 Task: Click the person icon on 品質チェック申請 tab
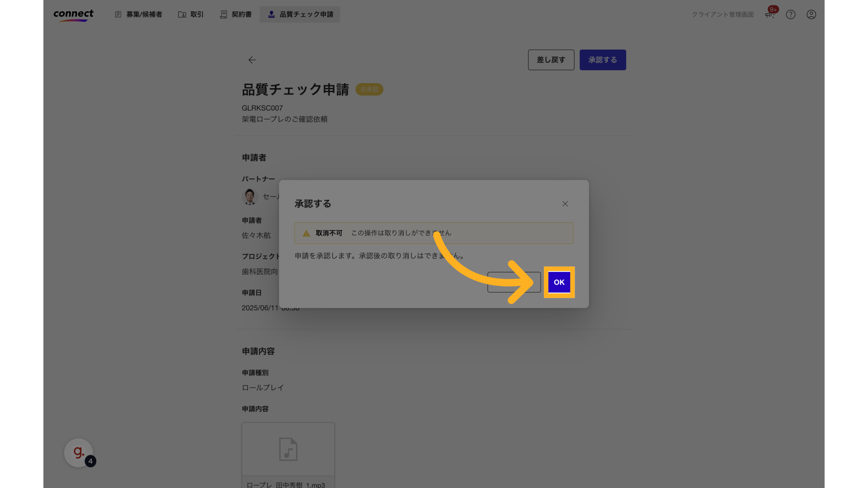(x=271, y=14)
